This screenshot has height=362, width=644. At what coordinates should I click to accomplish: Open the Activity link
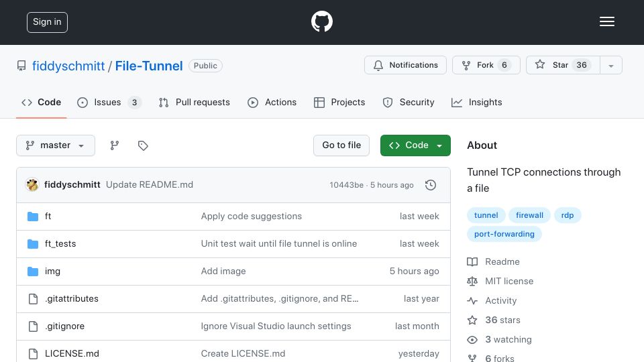[500, 301]
